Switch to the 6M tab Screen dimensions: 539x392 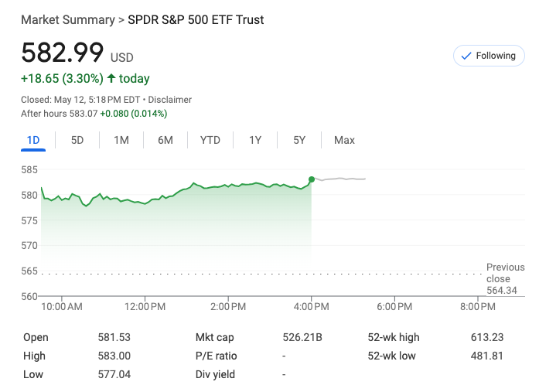click(165, 140)
